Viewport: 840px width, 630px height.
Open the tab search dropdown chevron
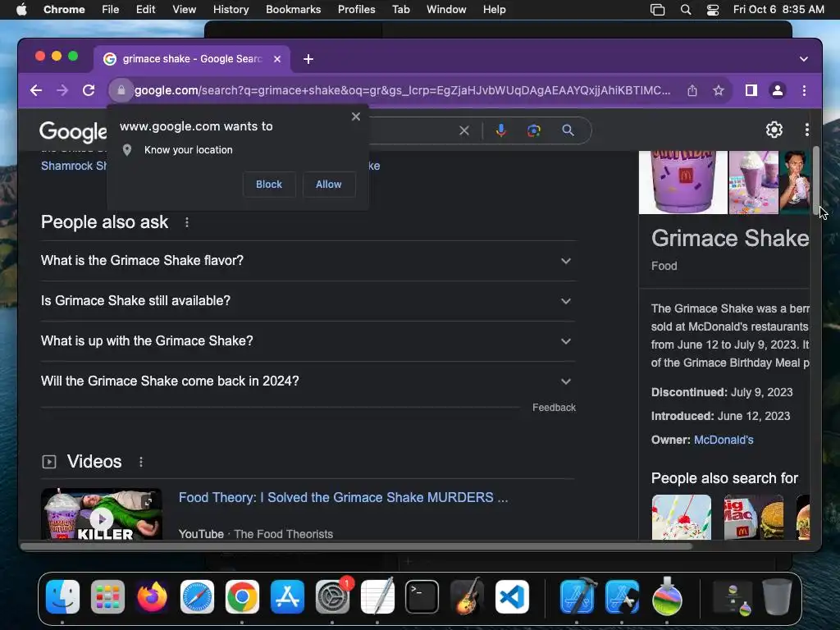point(804,59)
